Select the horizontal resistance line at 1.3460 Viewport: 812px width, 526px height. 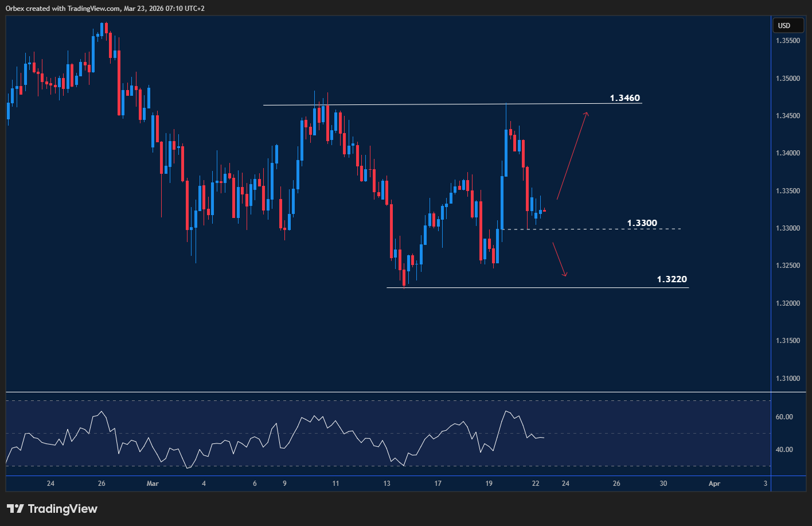point(401,104)
